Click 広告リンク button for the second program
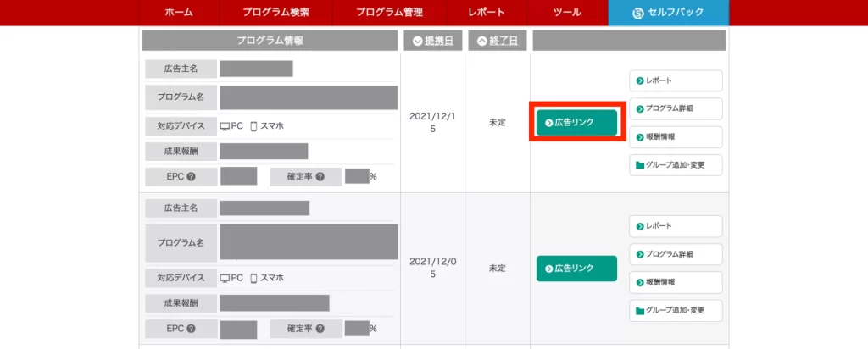868x349 pixels. tap(576, 269)
